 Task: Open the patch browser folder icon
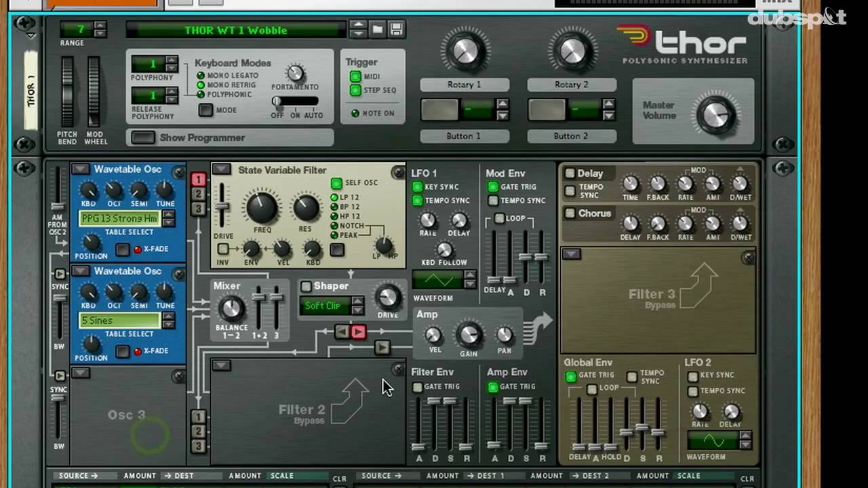(x=378, y=29)
